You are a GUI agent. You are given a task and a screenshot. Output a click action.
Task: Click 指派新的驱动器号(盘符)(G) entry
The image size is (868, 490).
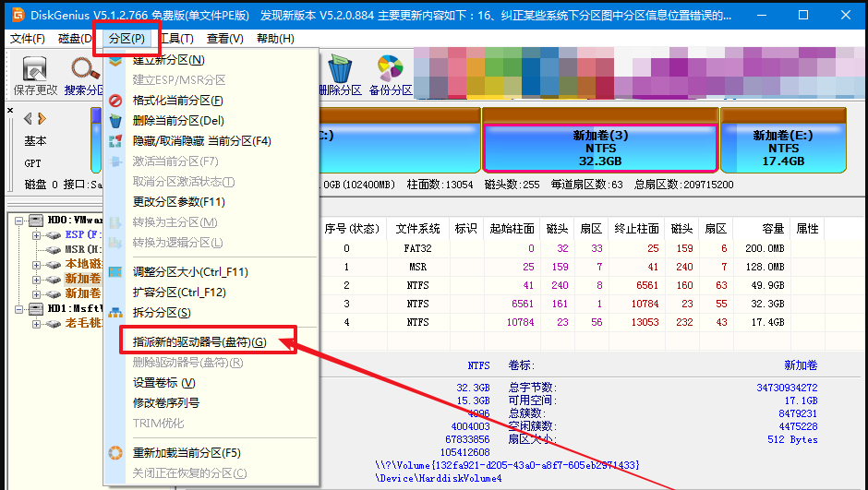click(211, 342)
